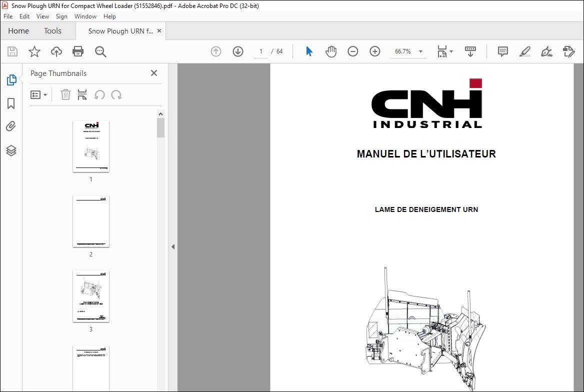Viewport: 584px width, 392px height.
Task: Click the 66.7% zoom value field
Action: click(403, 51)
